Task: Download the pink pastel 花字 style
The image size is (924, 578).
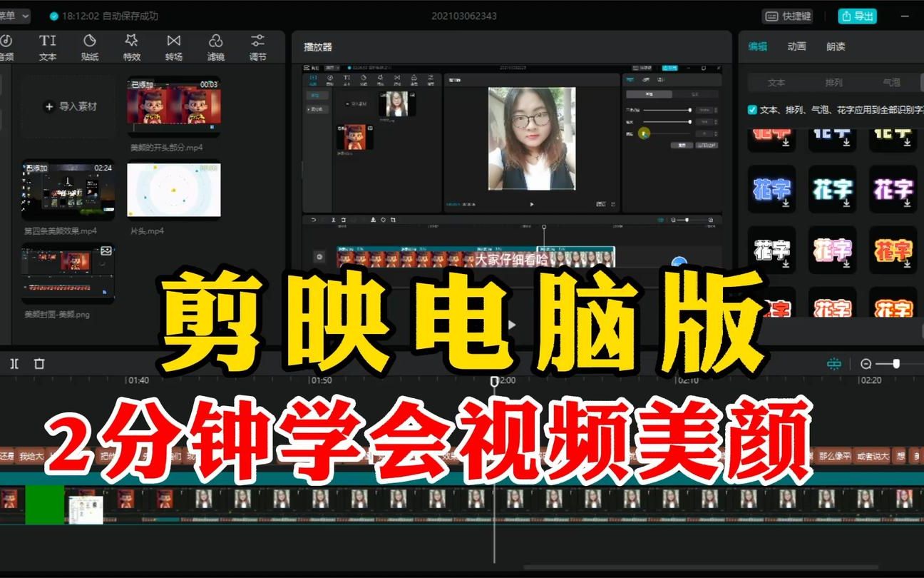Action: pyautogui.click(x=846, y=264)
